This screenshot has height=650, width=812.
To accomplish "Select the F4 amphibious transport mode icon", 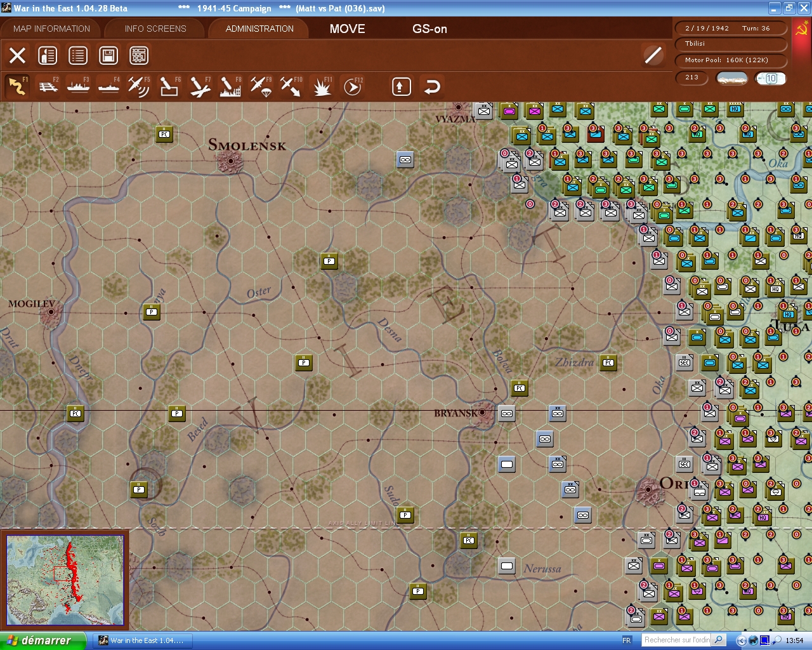I will (x=108, y=86).
